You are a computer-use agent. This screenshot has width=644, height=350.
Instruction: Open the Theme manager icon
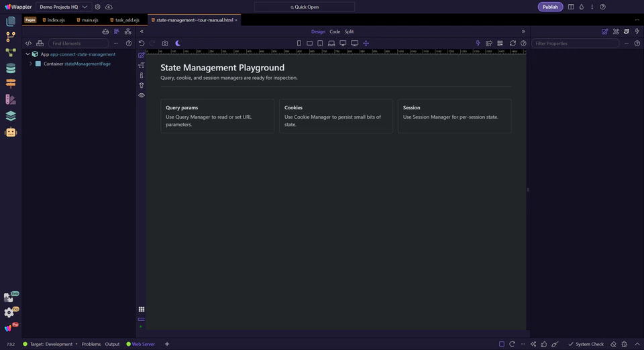point(11,100)
